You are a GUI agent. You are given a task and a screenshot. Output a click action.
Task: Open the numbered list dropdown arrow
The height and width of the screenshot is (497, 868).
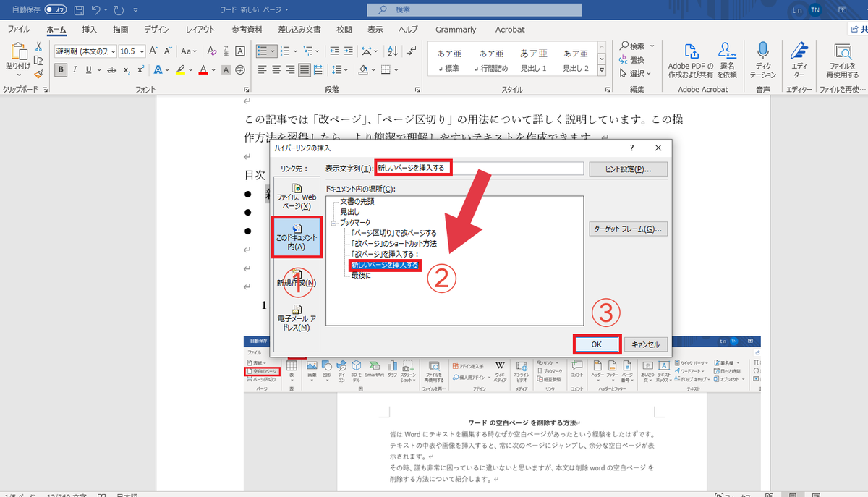coord(295,51)
